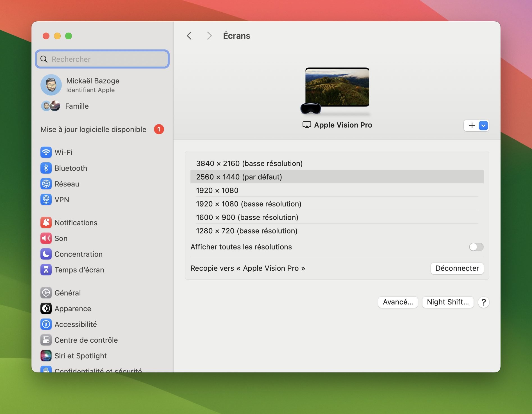Choose 1280 × 720 (basse résolution)
The height and width of the screenshot is (414, 532).
(x=337, y=231)
